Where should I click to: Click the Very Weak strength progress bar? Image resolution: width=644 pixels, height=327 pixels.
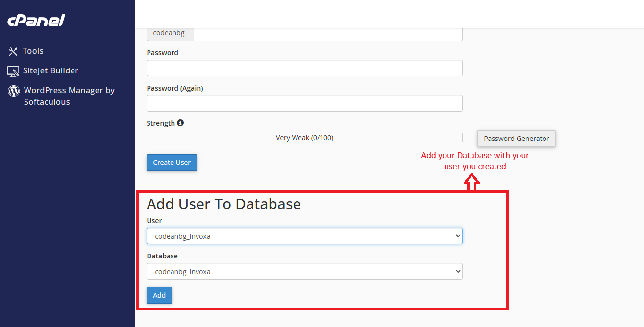pyautogui.click(x=304, y=137)
